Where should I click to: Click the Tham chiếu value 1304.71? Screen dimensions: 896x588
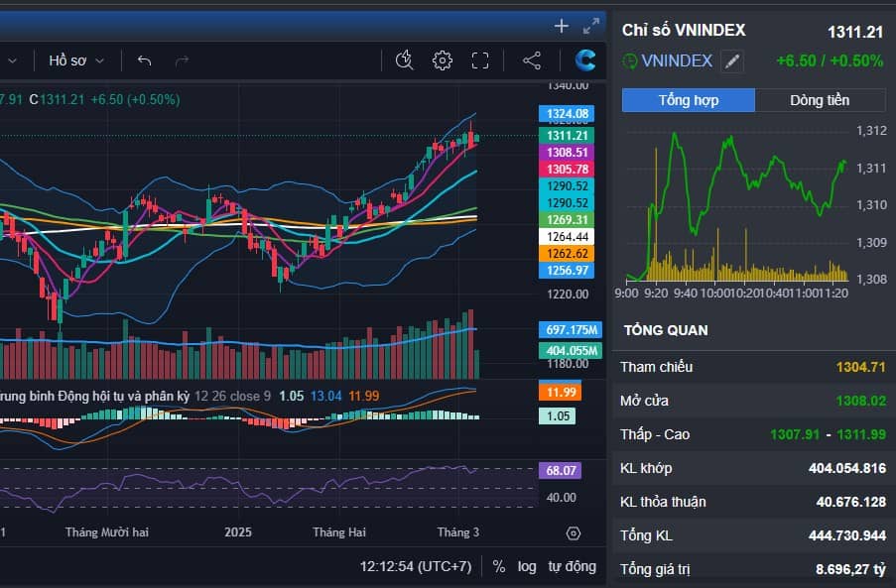[x=860, y=367]
